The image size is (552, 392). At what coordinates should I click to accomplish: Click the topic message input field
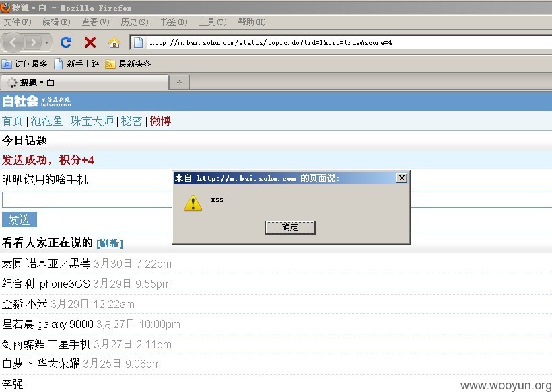(277, 200)
